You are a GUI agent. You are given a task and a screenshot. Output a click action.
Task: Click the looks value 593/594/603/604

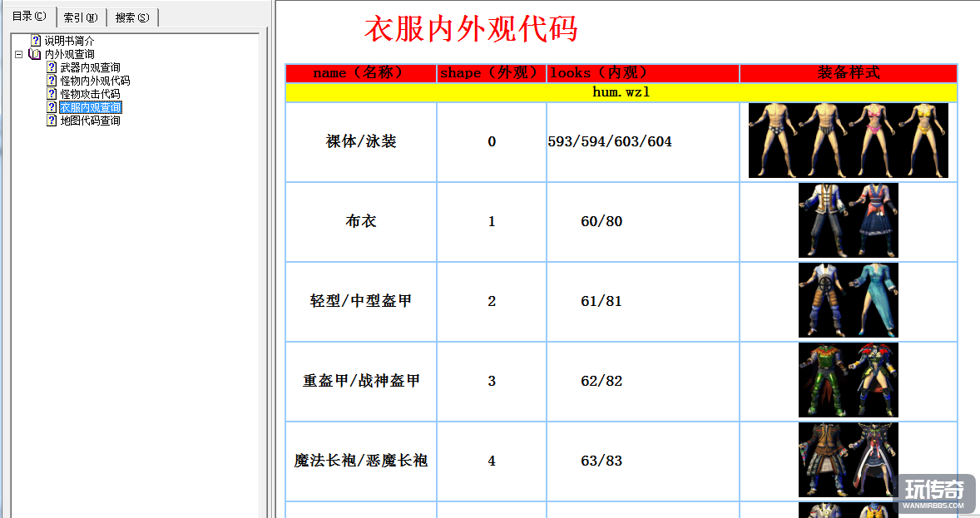click(x=609, y=142)
